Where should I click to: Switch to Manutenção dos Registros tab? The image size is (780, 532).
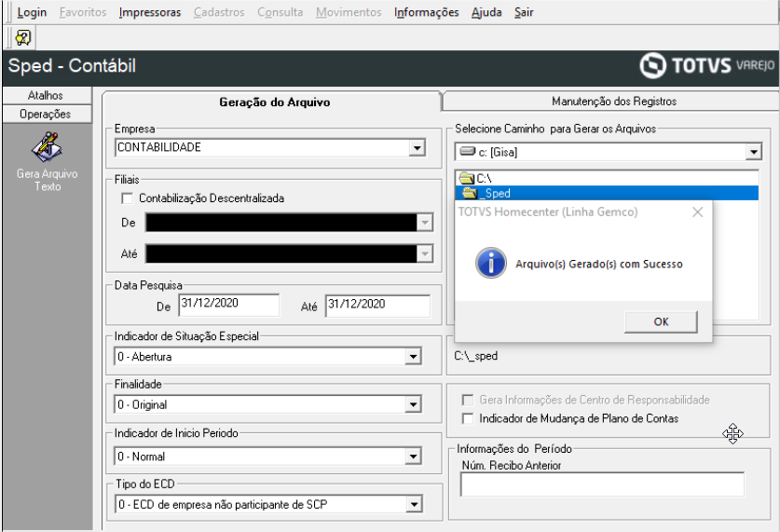(613, 102)
